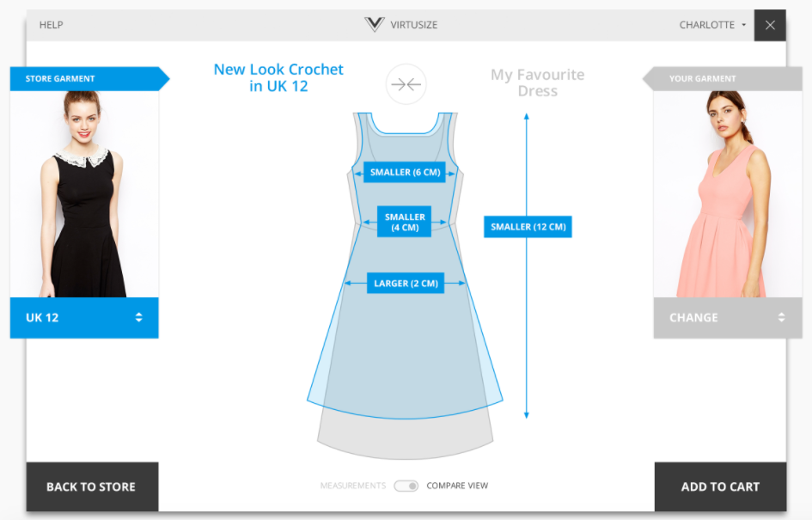Open the Help menu
Screen dimensions: 812x520
pos(52,25)
